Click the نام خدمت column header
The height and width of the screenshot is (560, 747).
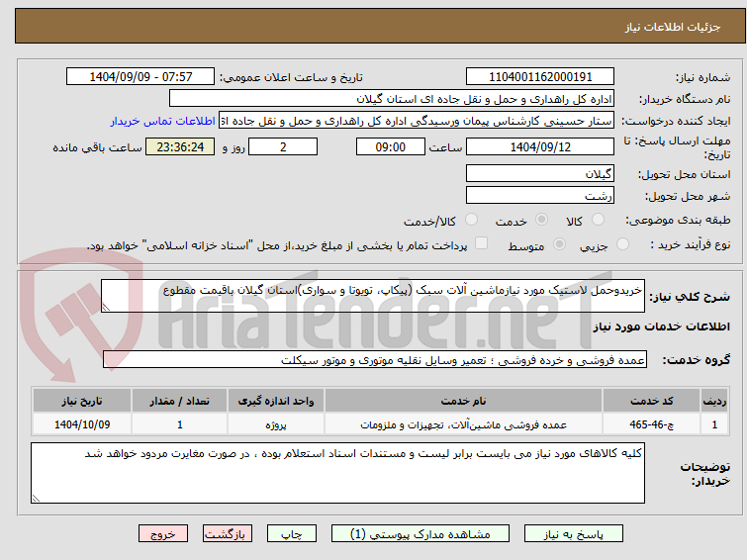[464, 401]
